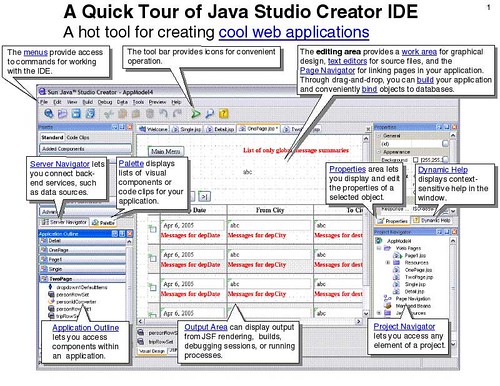Click the blue globe toolbar icon
The image size is (500, 386).
click(x=49, y=114)
